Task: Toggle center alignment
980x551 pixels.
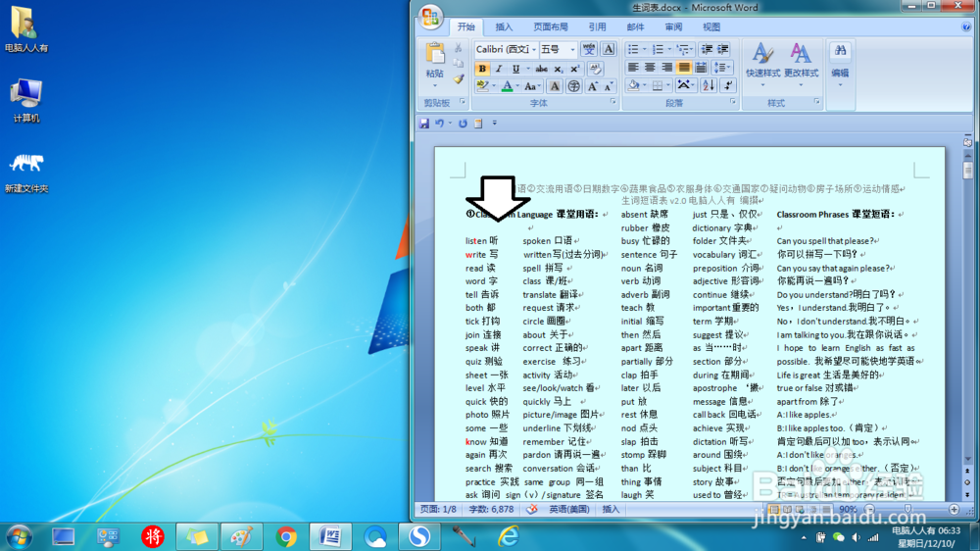Action: pyautogui.click(x=650, y=67)
